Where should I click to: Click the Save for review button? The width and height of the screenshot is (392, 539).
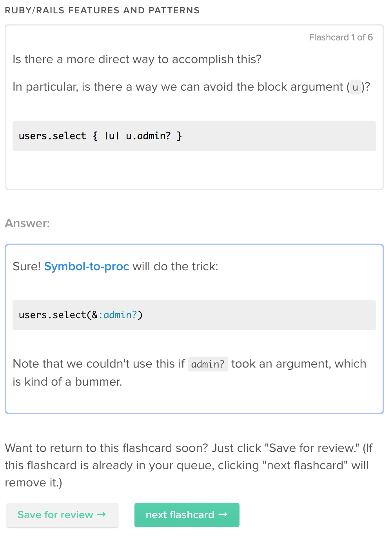pyautogui.click(x=62, y=515)
